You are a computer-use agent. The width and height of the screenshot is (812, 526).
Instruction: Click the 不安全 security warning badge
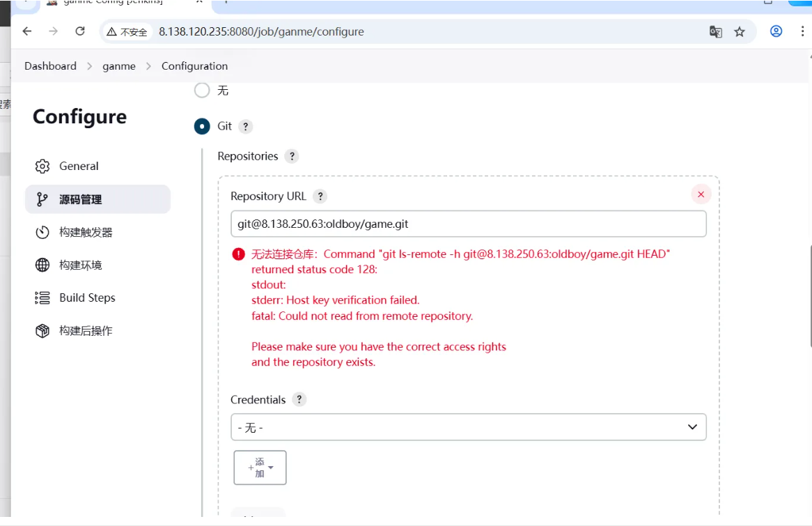(127, 32)
